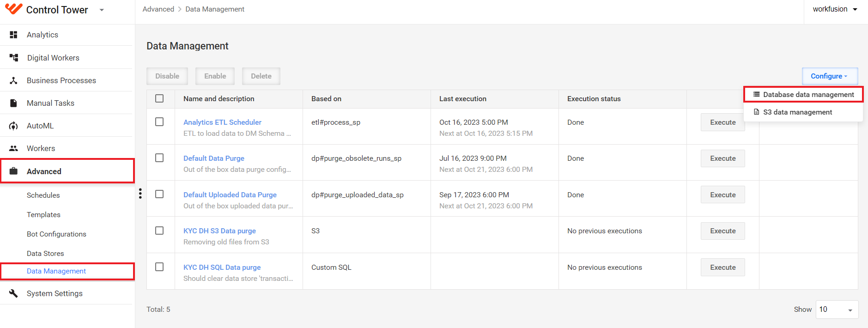Open Schedules in the Advanced submenu

pyautogui.click(x=43, y=195)
